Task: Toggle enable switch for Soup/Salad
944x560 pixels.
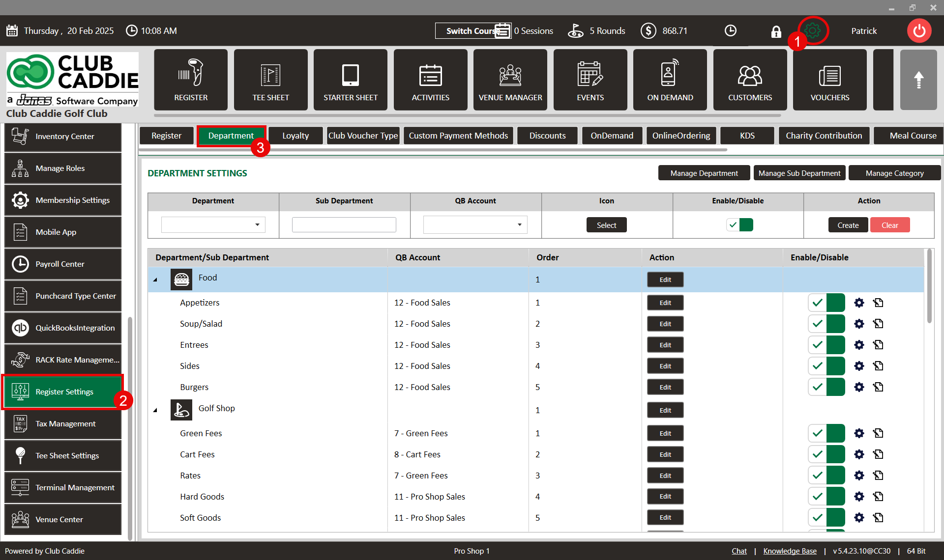Action: pyautogui.click(x=826, y=324)
